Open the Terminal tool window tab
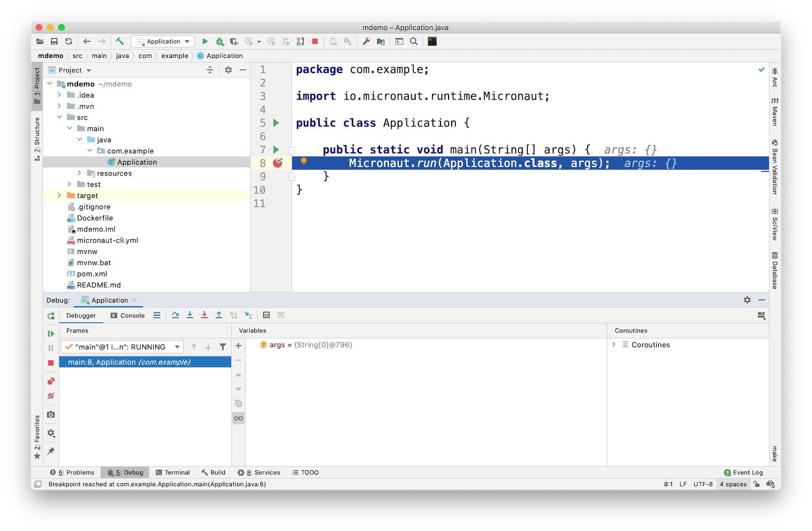Viewport: 812px width, 531px height. [173, 472]
